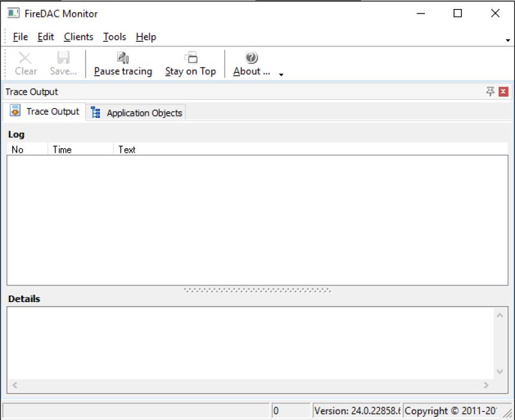Viewport: 515px width, 420px height.
Task: Click the splitter grip between Log and Details
Action: [257, 289]
